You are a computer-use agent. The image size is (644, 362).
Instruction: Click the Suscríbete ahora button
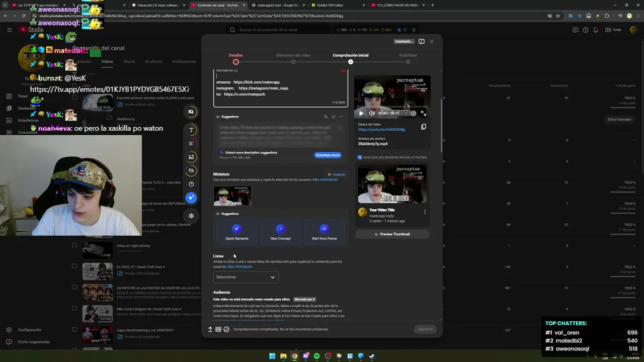click(x=328, y=155)
